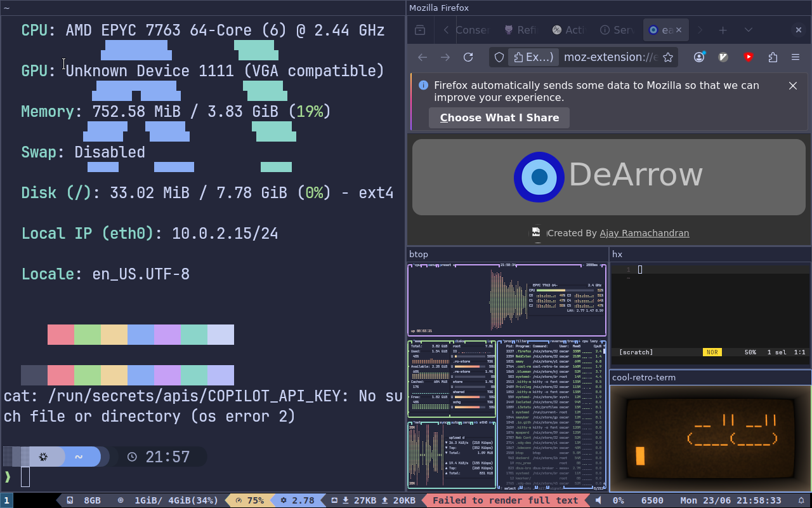The height and width of the screenshot is (508, 812).
Task: Click the .firefox process row in btop
Action: 551,351
